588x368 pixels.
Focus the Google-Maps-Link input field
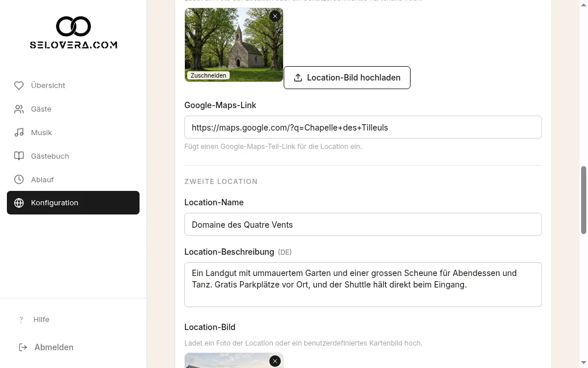click(x=363, y=127)
